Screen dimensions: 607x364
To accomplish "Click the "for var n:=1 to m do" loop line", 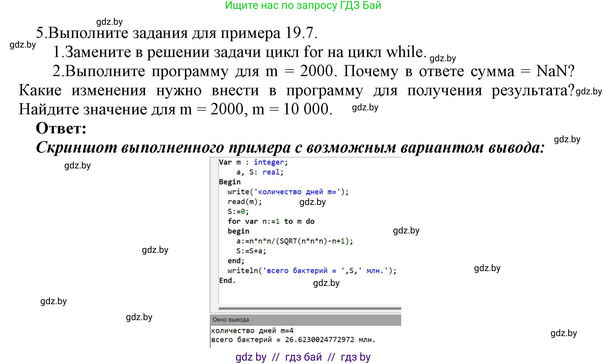I will (271, 221).
